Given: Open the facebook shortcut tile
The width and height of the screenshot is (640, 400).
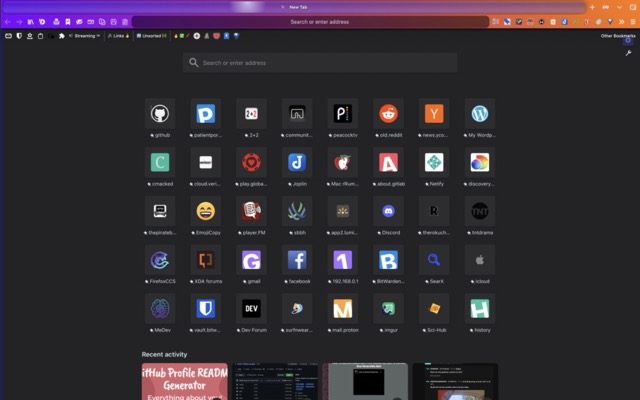Looking at the screenshot, I should [297, 260].
